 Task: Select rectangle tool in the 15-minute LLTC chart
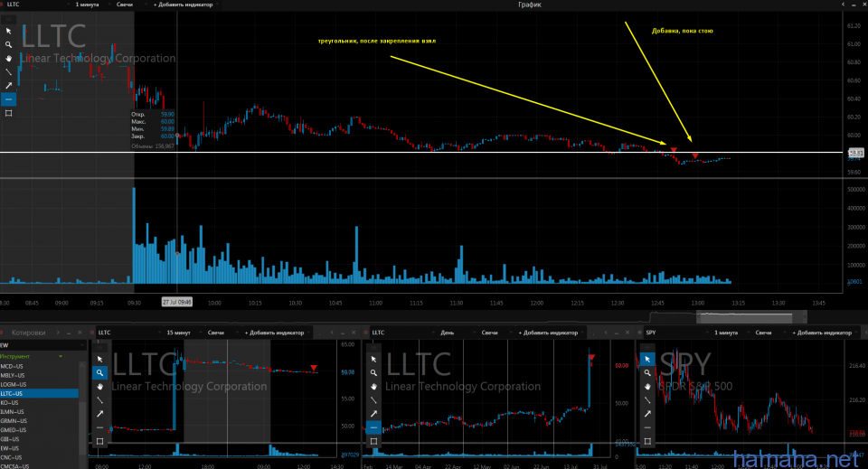click(99, 441)
